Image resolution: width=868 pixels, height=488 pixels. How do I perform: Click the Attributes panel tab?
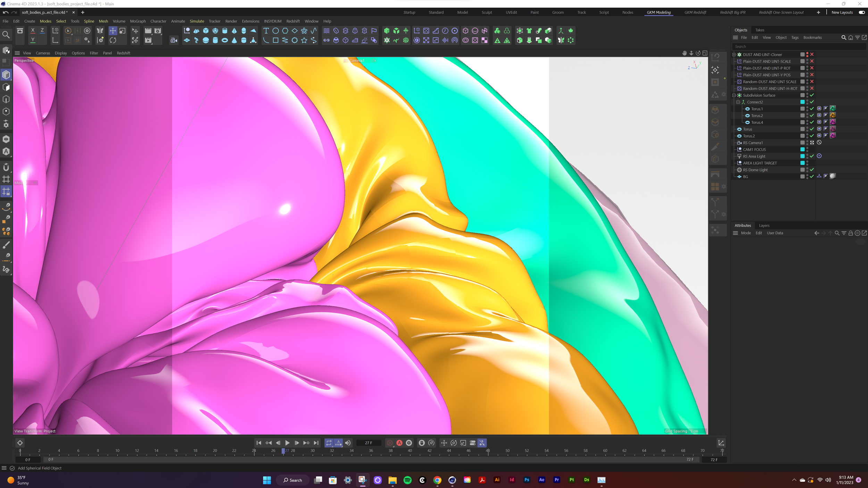pos(743,225)
